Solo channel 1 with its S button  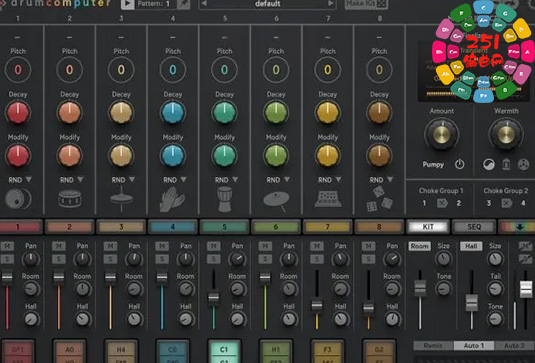click(7, 259)
